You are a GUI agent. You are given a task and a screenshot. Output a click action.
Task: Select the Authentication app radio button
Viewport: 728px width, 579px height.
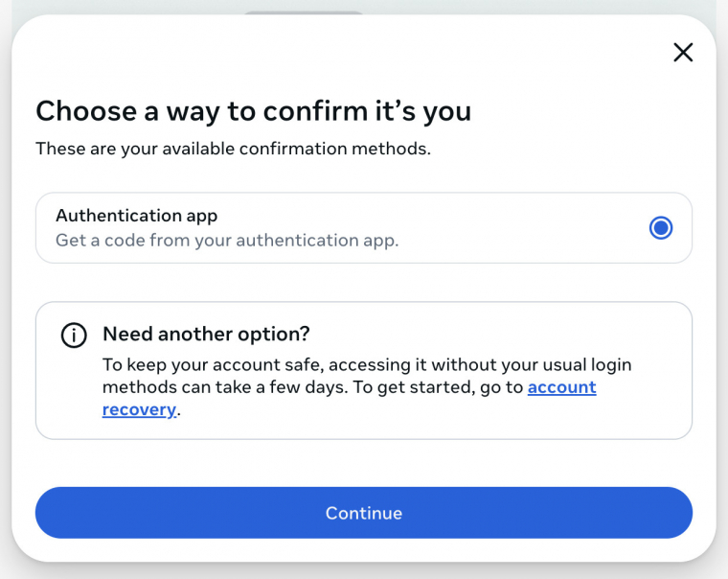(661, 228)
